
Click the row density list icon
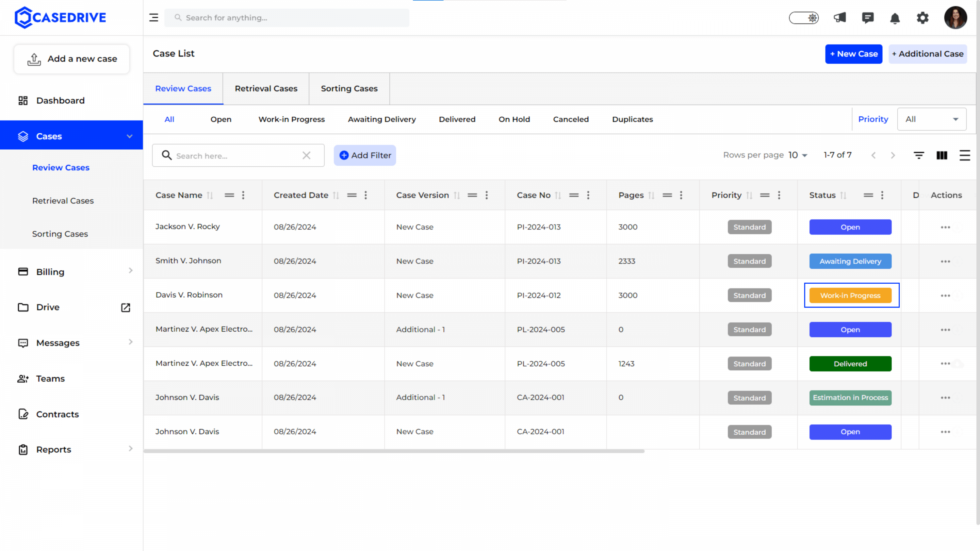[x=964, y=155]
